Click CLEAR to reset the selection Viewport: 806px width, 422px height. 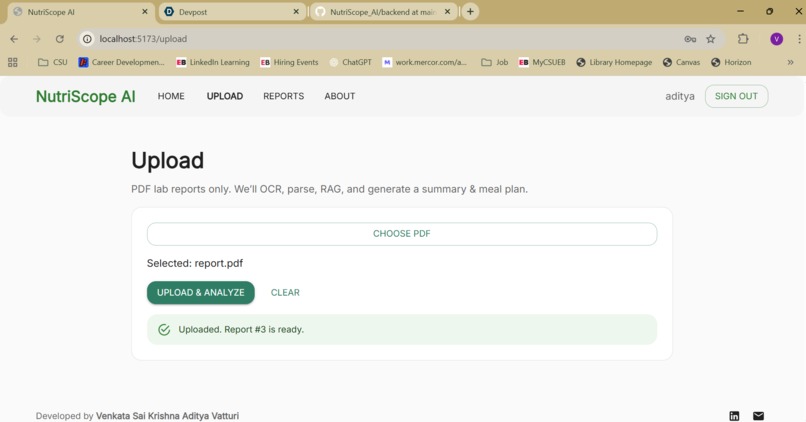coord(285,292)
